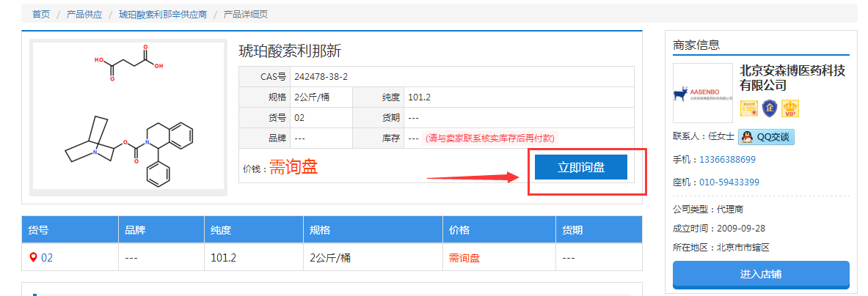This screenshot has height=296, width=868.
Task: Click the gold certificate badge icon
Action: (748, 109)
